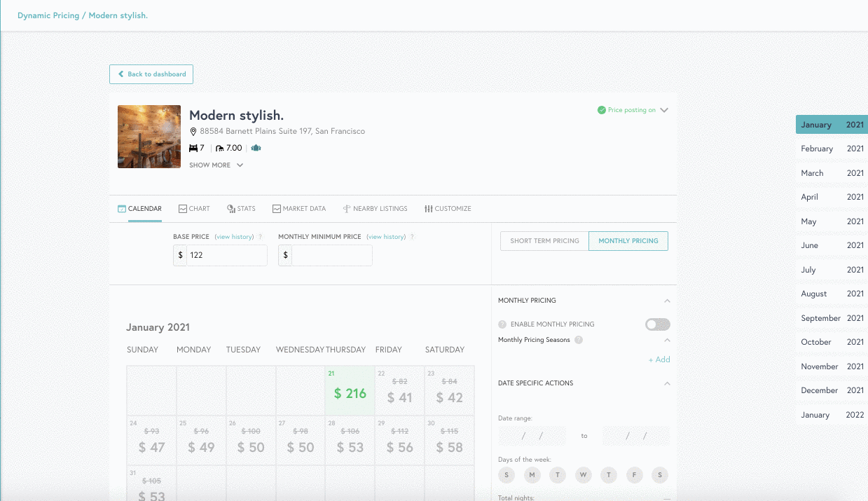Screen dimensions: 868x501
Task: Select Monthly Pricing mode
Action: click(x=628, y=241)
